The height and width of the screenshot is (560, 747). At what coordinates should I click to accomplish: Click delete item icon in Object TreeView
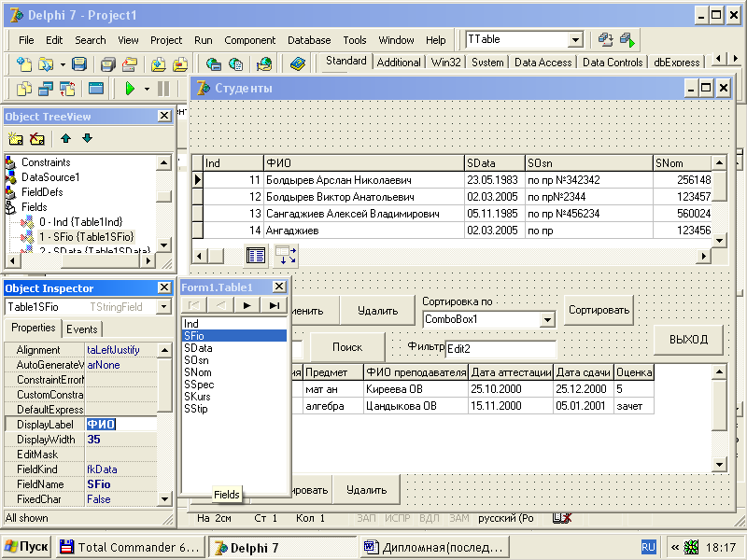pyautogui.click(x=36, y=138)
